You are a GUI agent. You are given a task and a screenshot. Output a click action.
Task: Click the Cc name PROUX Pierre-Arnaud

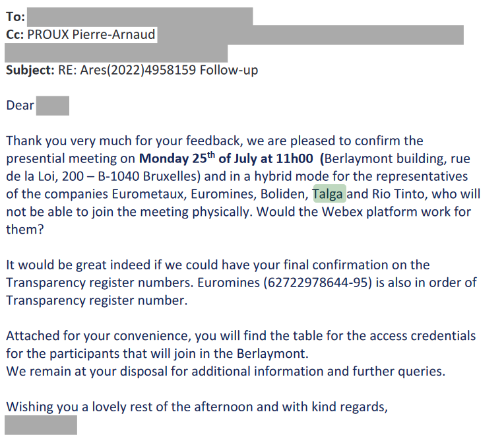91,34
